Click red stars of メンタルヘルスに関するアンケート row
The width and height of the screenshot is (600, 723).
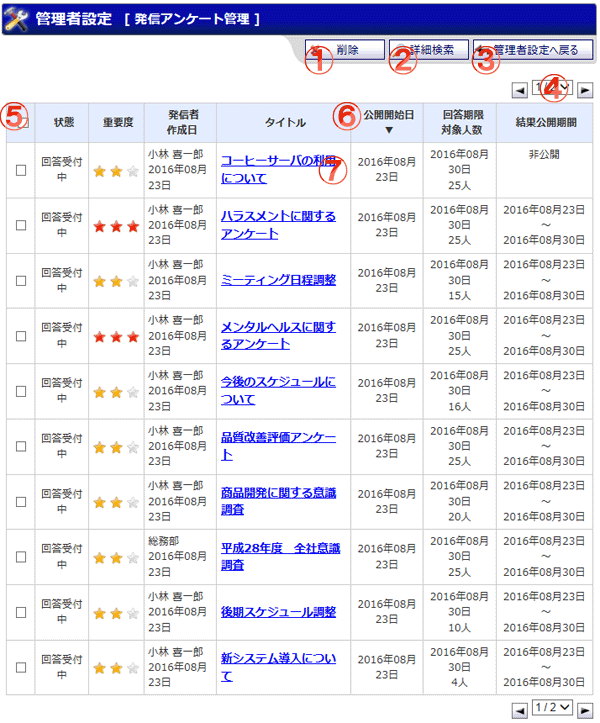tap(116, 337)
